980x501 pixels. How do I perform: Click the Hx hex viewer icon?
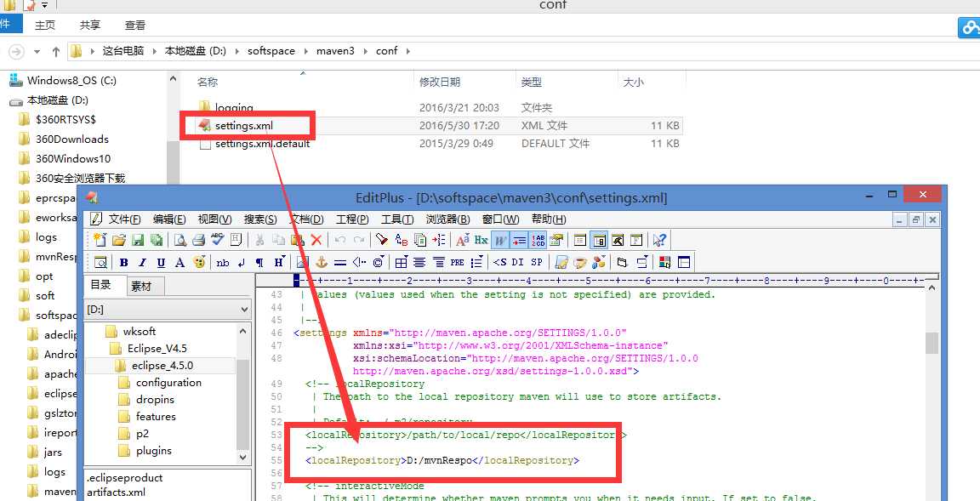481,240
